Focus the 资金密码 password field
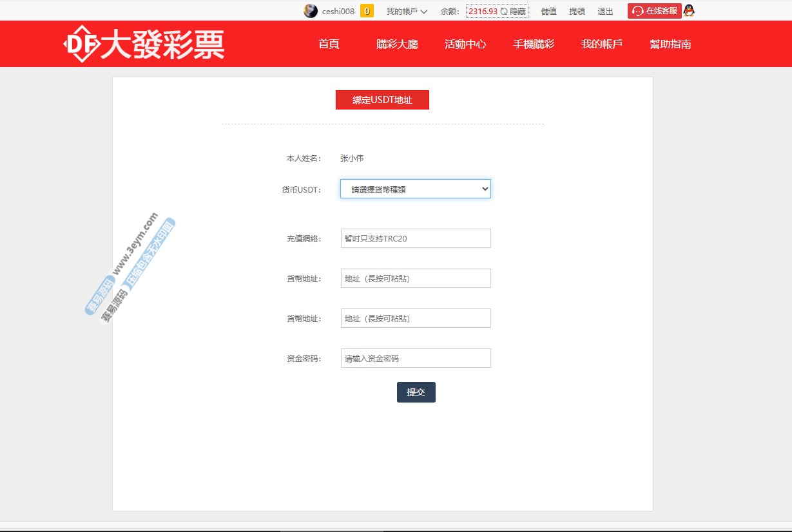Screen dimensions: 792x532 [416, 358]
